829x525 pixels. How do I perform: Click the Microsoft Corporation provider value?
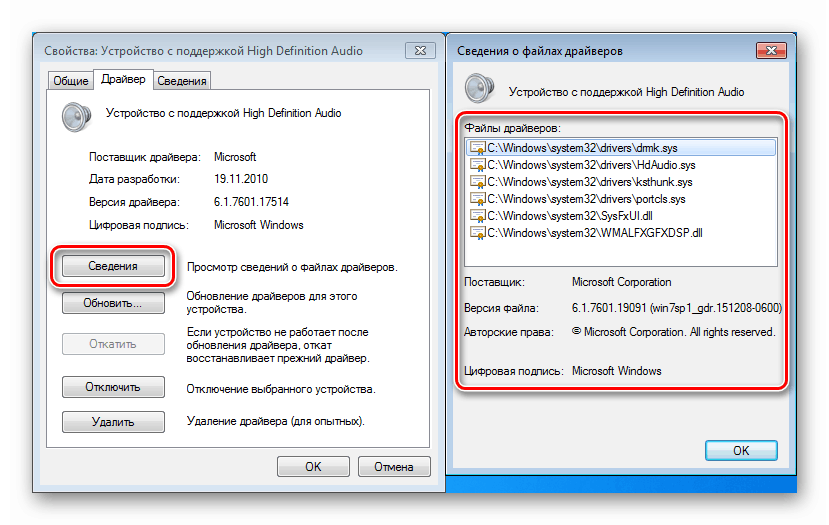[x=622, y=282]
